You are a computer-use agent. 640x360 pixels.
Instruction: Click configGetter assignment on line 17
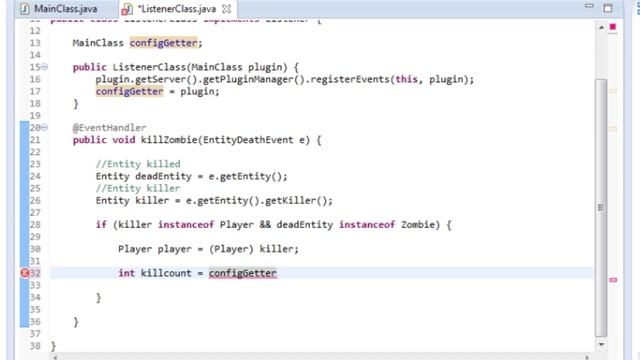coord(130,91)
